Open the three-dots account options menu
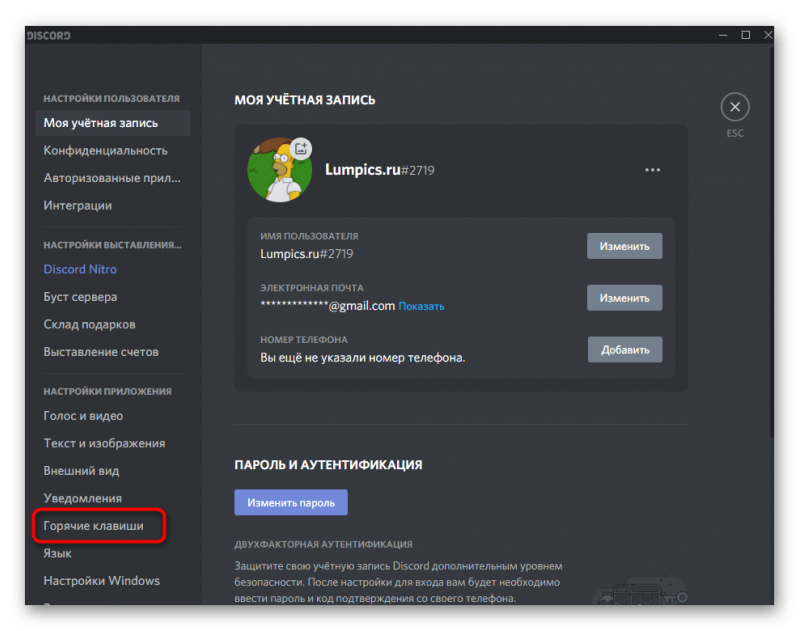This screenshot has height=631, width=800. [x=653, y=170]
